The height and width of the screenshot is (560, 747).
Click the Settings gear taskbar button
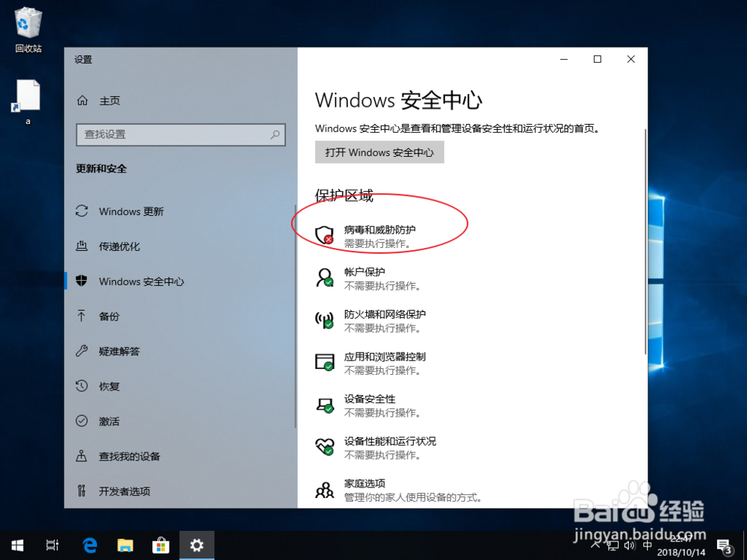tap(196, 545)
